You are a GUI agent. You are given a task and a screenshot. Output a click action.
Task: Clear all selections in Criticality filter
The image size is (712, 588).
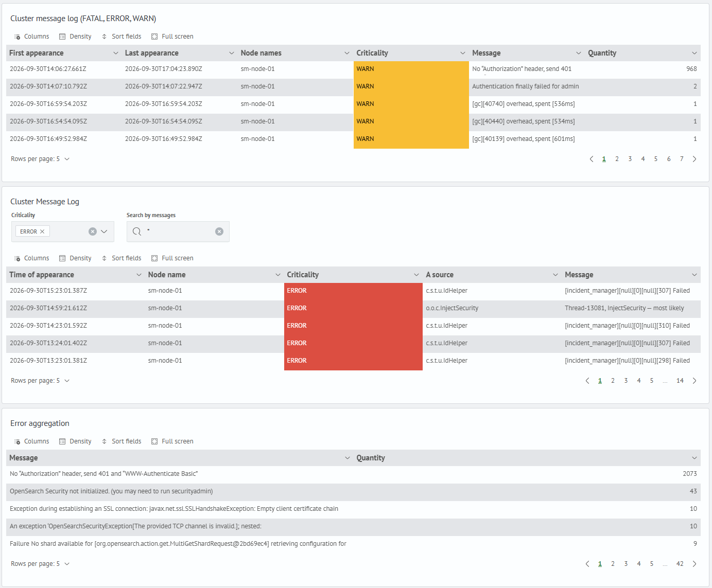point(93,231)
